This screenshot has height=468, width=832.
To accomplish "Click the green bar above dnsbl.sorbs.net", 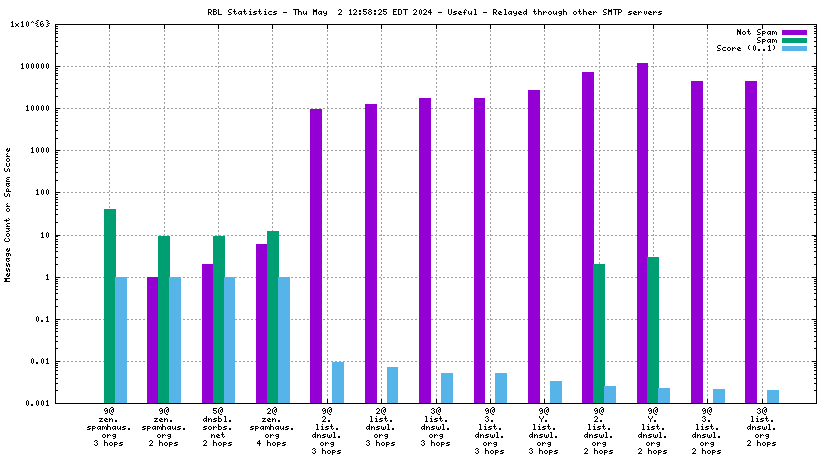I will 218,319.
